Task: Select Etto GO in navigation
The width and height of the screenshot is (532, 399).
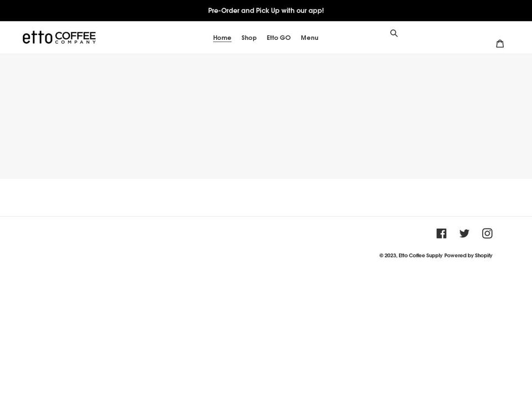Action: [x=279, y=38]
